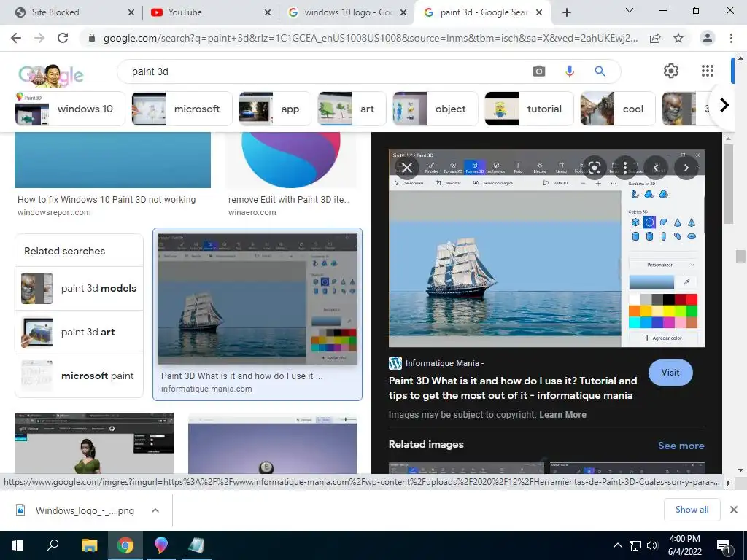Click Show all downloads

point(692,510)
